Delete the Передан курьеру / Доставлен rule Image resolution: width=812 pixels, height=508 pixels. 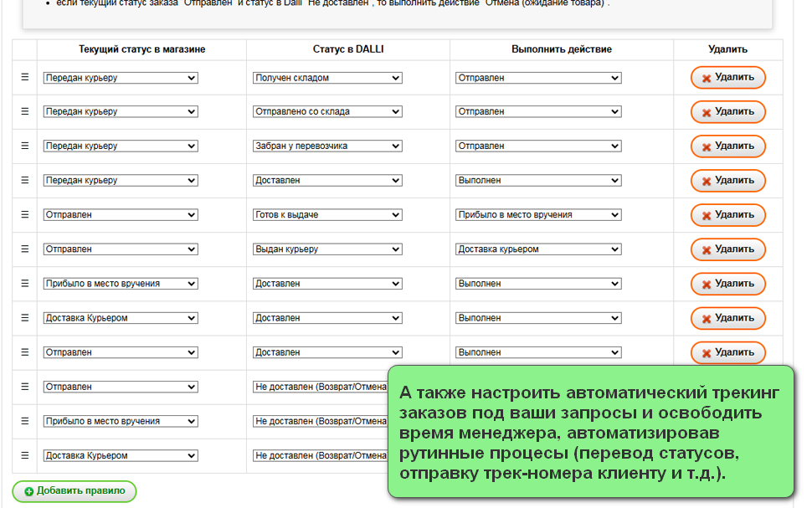pyautogui.click(x=727, y=181)
